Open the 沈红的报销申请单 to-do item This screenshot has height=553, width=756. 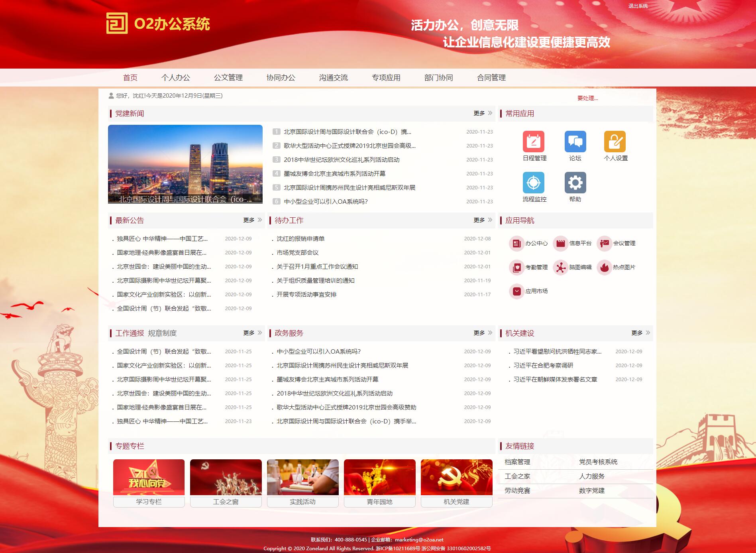[300, 239]
